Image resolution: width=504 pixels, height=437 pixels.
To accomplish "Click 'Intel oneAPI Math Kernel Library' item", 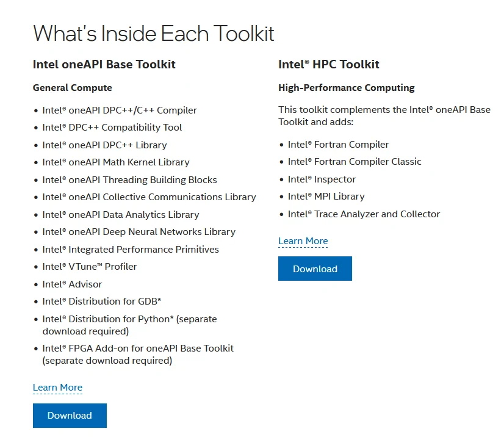I will coord(116,162).
